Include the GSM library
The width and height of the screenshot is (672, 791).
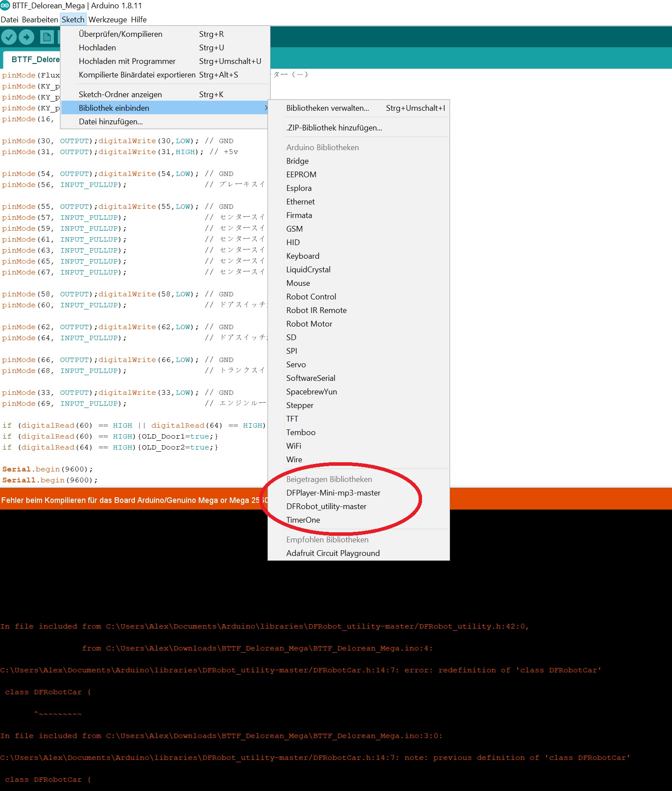pos(359,229)
